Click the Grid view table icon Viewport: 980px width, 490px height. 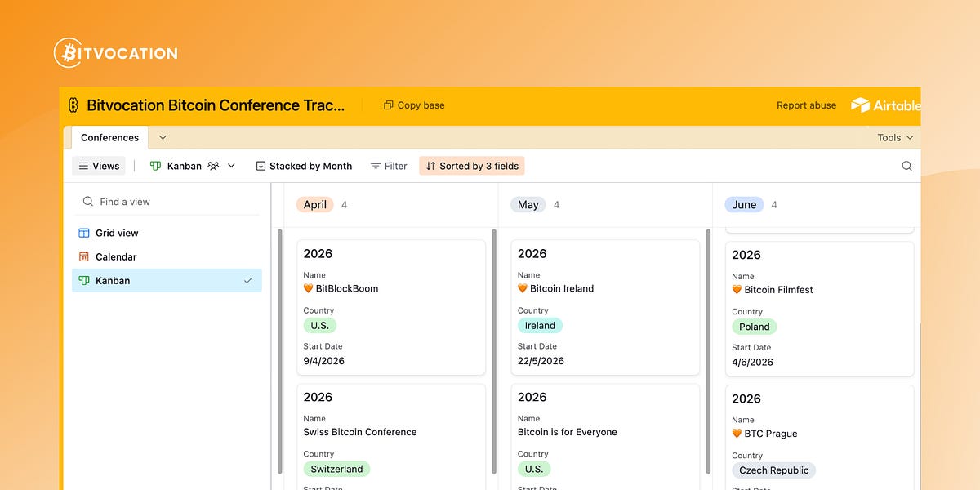point(84,233)
